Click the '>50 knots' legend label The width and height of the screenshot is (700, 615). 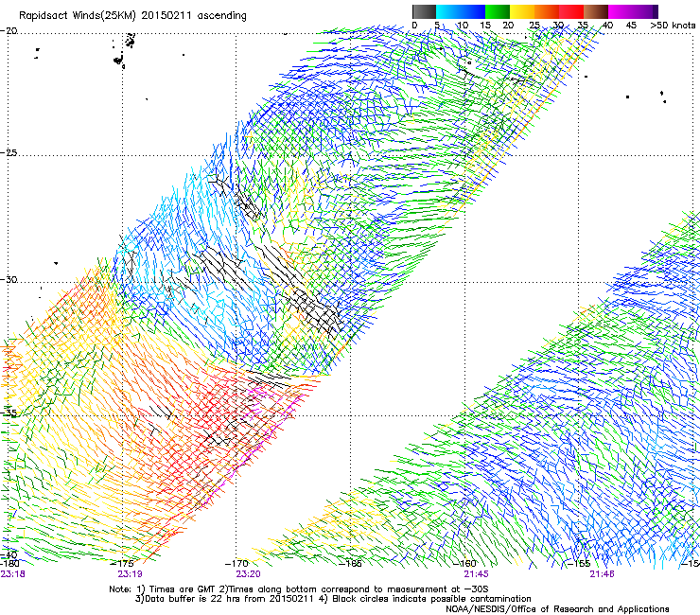pyautogui.click(x=673, y=26)
